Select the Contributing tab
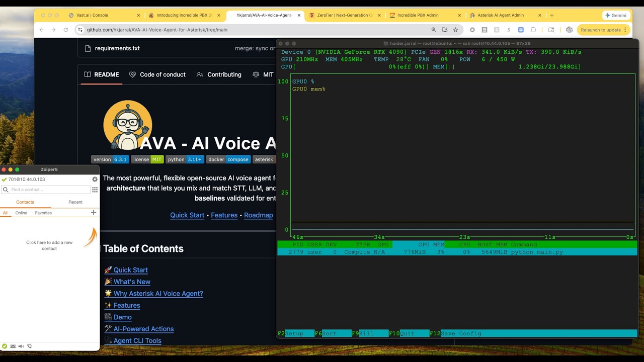 (219, 74)
